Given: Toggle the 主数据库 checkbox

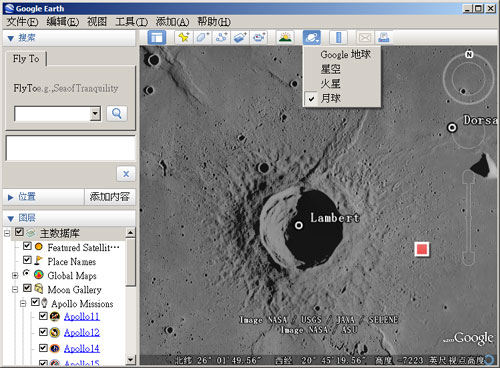Looking at the screenshot, I should pos(19,232).
